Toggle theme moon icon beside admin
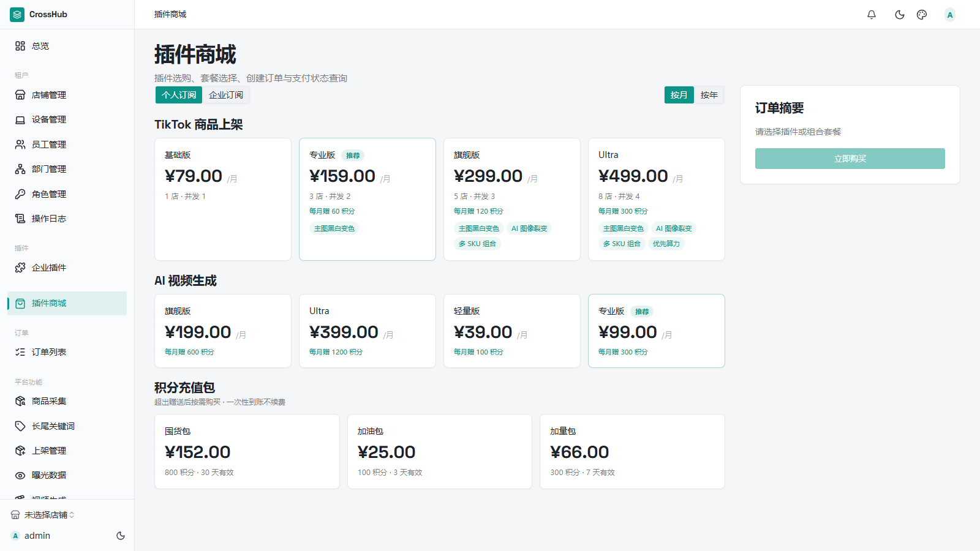Screen dimensions: 980x551 pos(121,536)
